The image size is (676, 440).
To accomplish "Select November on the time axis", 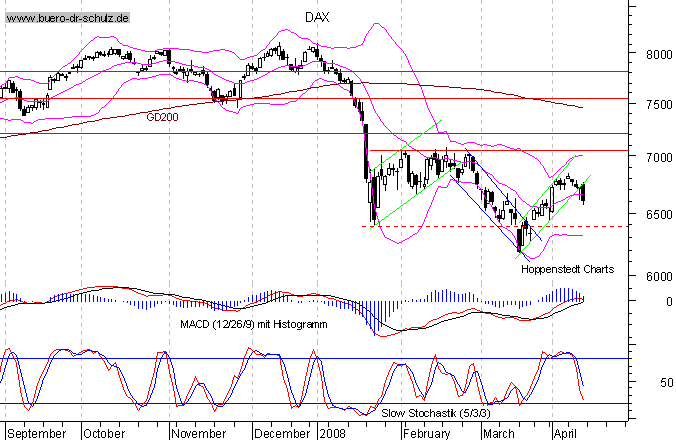I will (198, 434).
